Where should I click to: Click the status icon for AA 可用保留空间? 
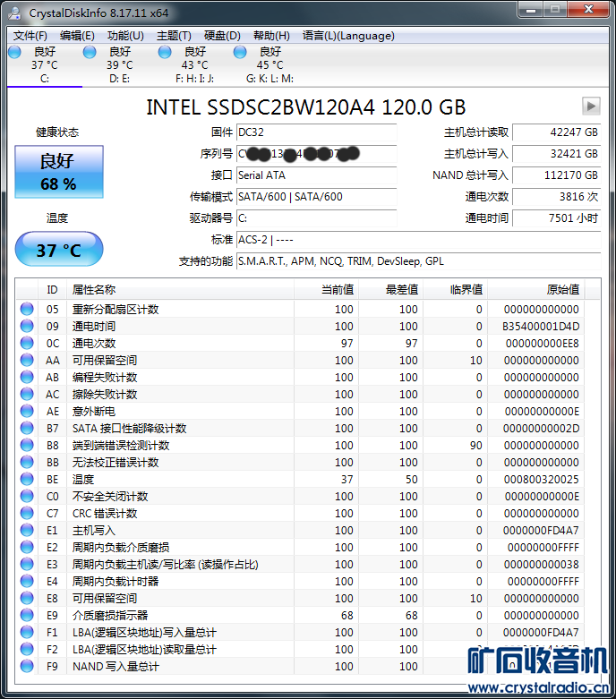click(x=27, y=360)
